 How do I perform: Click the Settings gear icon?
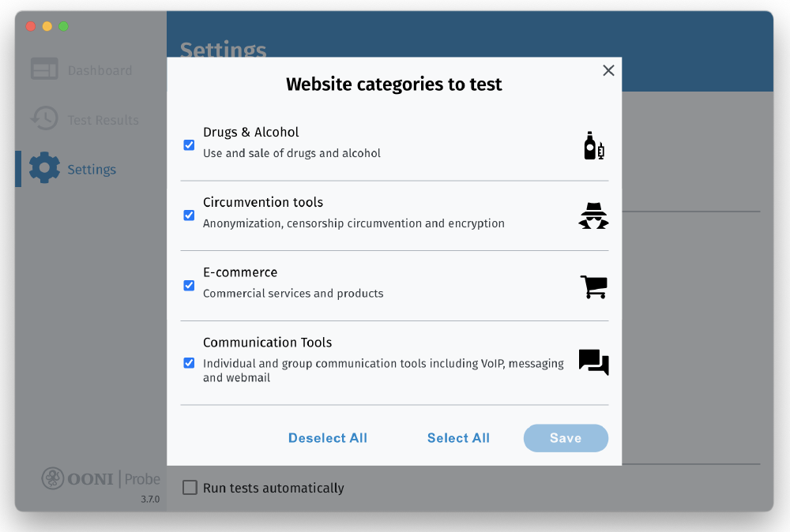(45, 168)
